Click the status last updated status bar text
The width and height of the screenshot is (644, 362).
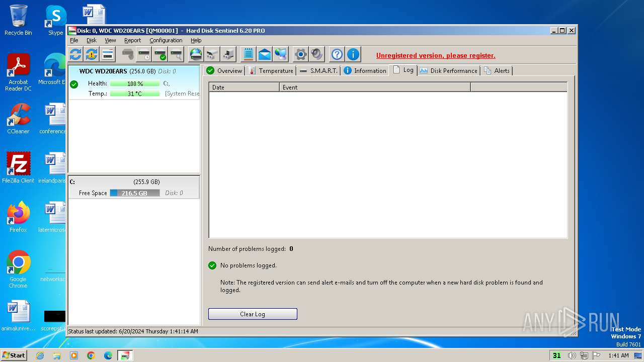click(133, 331)
